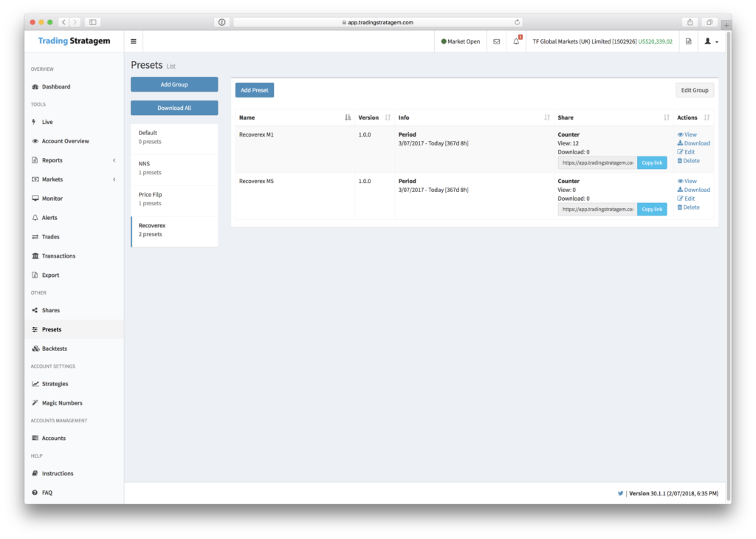
Task: Click the browser address bar
Action: point(377,22)
